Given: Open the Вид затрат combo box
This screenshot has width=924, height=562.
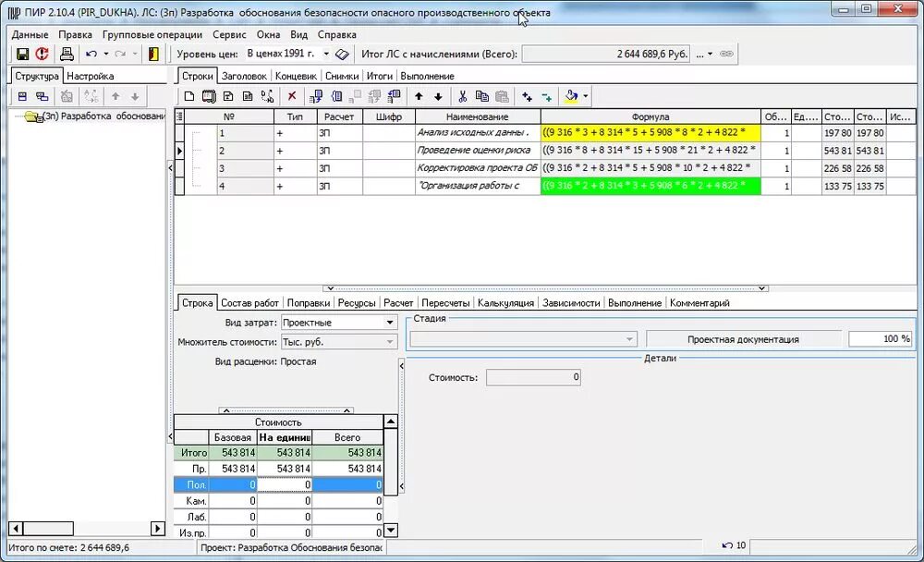Looking at the screenshot, I should click(x=390, y=323).
